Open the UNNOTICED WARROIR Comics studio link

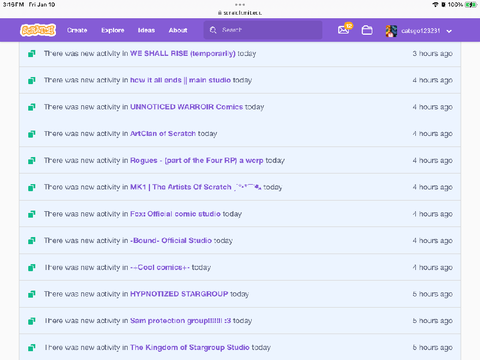(x=186, y=107)
